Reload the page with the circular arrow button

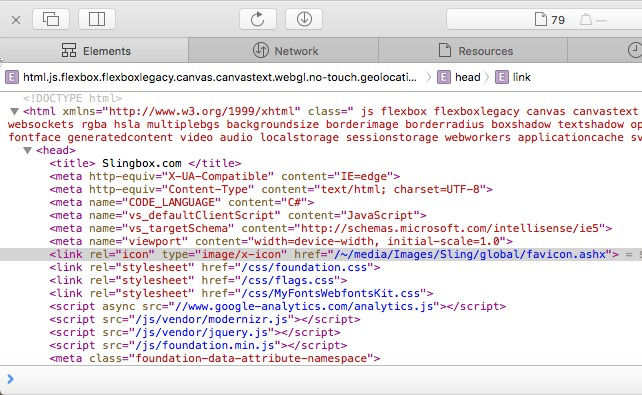(x=258, y=19)
